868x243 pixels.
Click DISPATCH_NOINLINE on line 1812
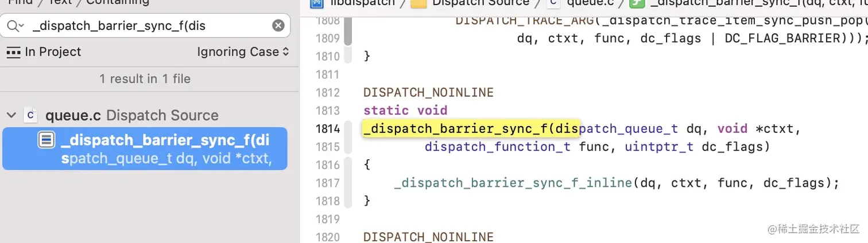pyautogui.click(x=428, y=92)
